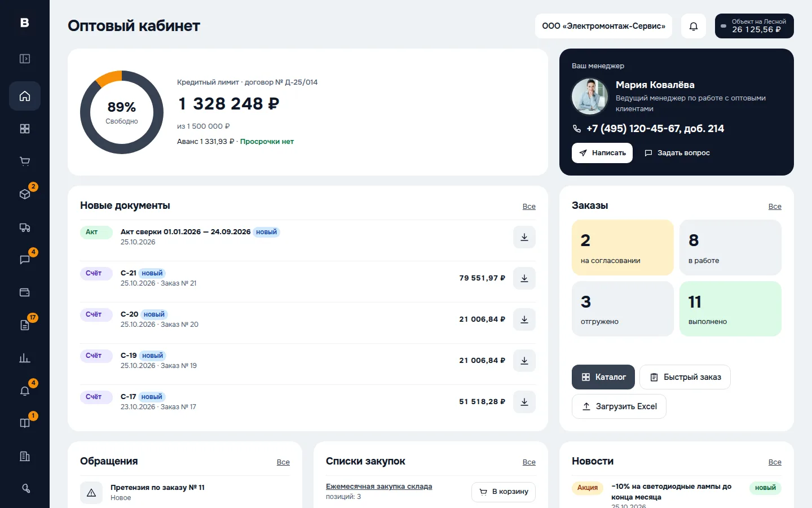The width and height of the screenshot is (812, 508).
Task: Open sidebar notifications bell with badge 4
Action: (25, 391)
